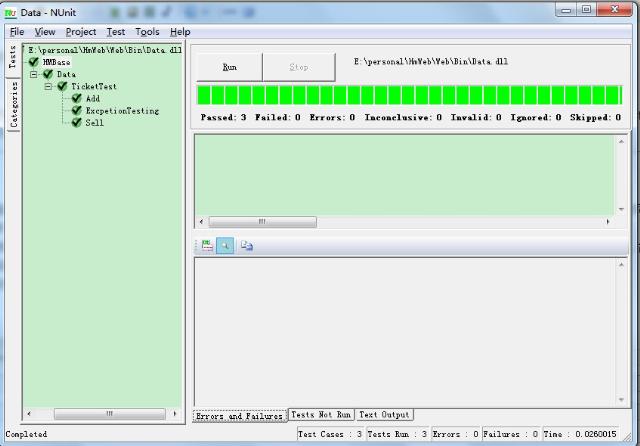Click green check icon beside Data node
The image size is (640, 446).
click(x=48, y=74)
